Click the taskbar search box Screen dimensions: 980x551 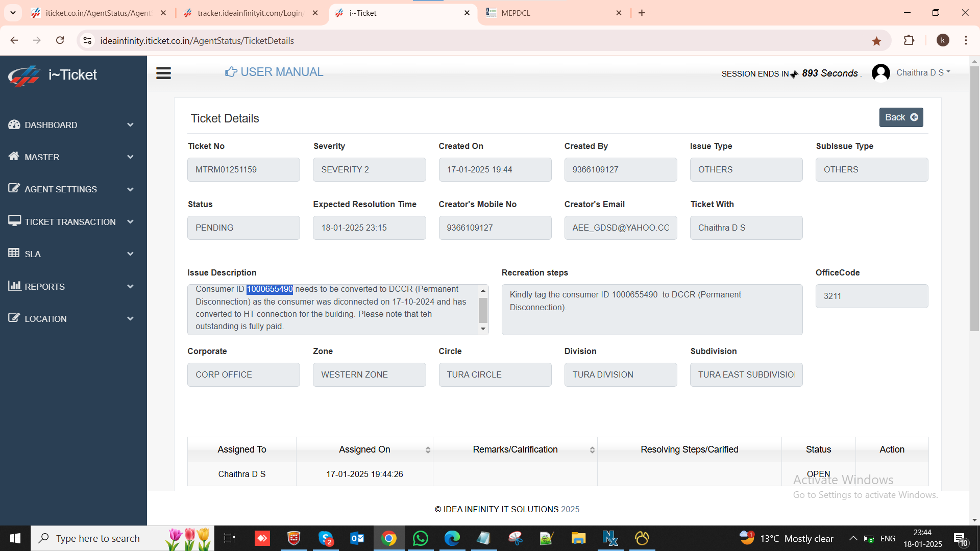[x=122, y=538]
